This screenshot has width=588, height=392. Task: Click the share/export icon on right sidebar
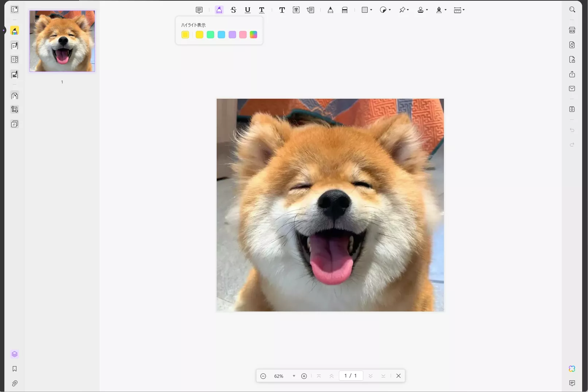(572, 74)
